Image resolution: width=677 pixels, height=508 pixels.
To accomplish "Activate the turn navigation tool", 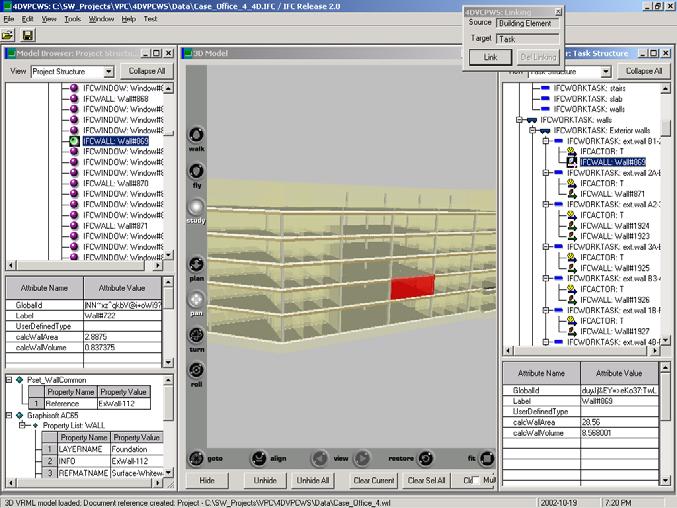I will tap(196, 335).
